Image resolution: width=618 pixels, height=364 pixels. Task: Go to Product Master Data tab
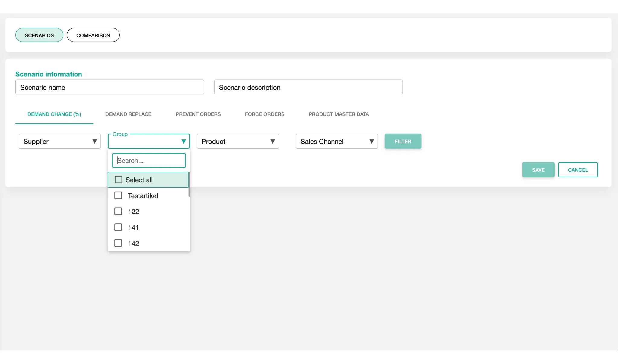pyautogui.click(x=339, y=114)
